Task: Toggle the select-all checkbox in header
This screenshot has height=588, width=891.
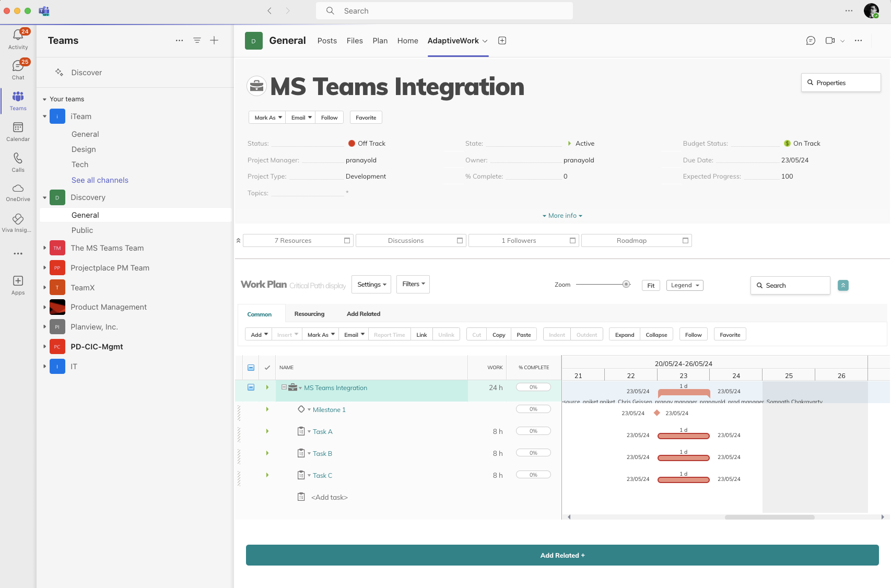Action: tap(251, 368)
